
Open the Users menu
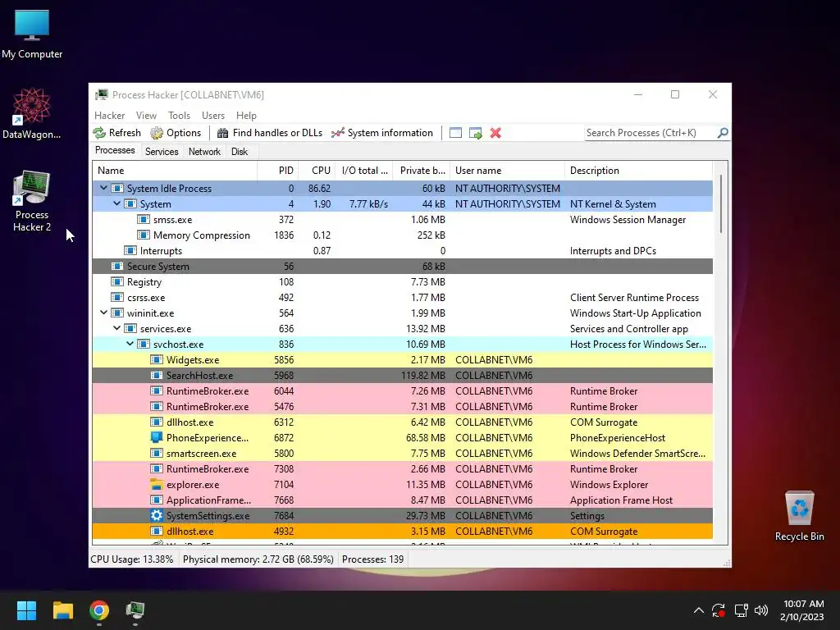coord(213,115)
